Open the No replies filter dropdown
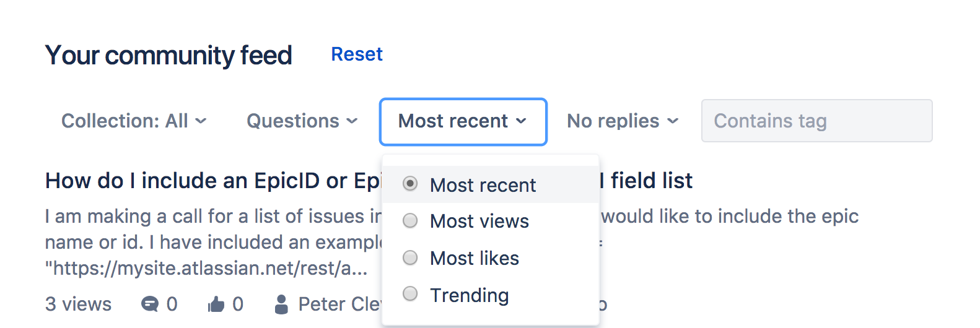Screen dimensions: 980x328 tap(623, 121)
